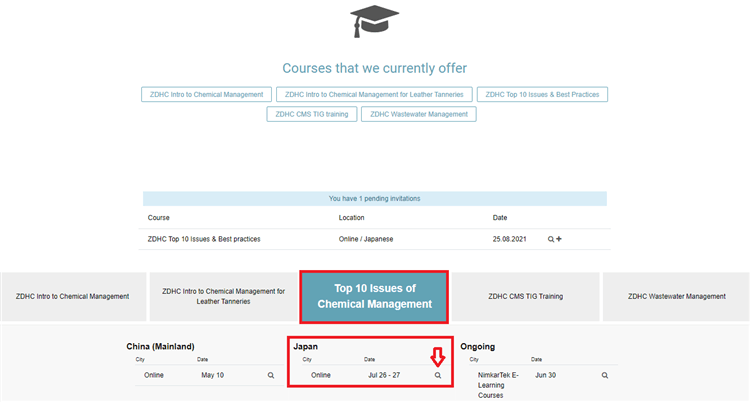Image resolution: width=750 pixels, height=402 pixels.
Task: Click the pending invitations banner
Action: [x=375, y=199]
